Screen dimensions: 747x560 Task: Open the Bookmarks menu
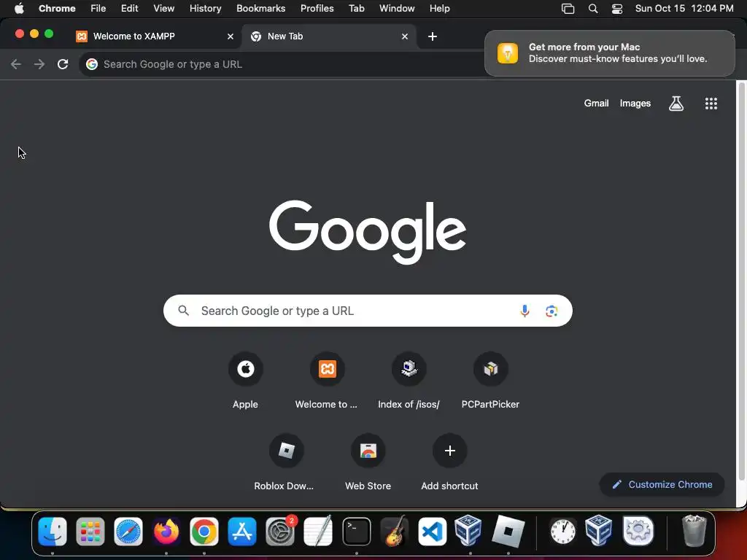tap(260, 9)
